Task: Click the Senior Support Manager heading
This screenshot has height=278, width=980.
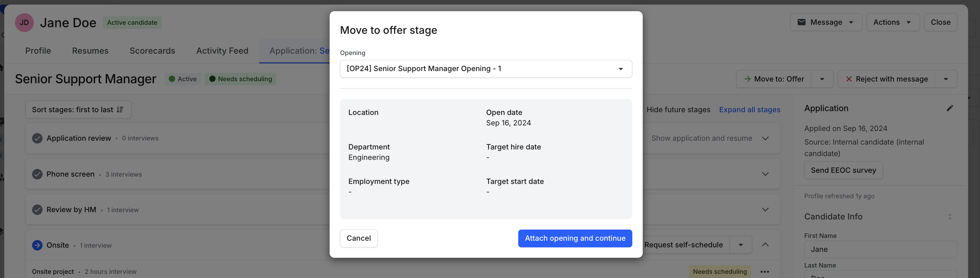Action: tap(85, 79)
